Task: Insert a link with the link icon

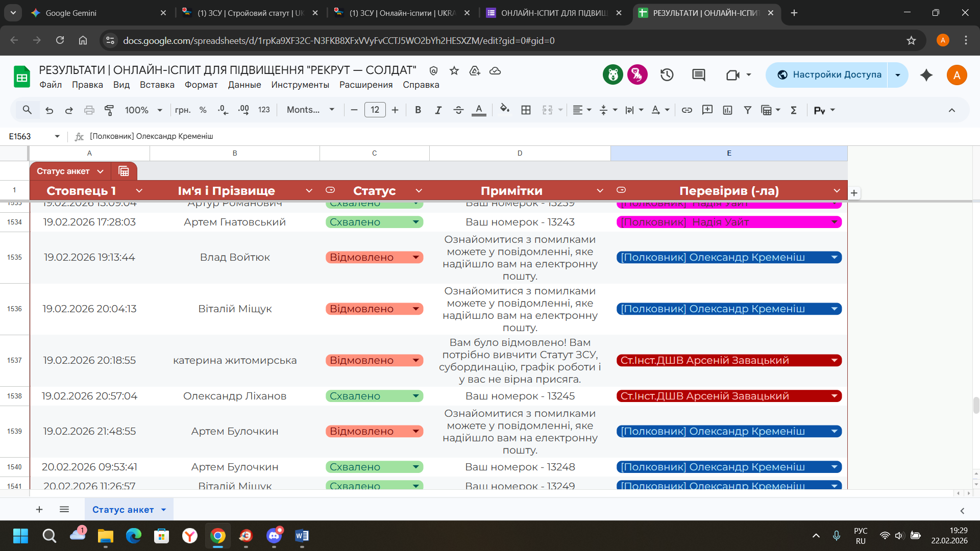Action: tap(687, 110)
